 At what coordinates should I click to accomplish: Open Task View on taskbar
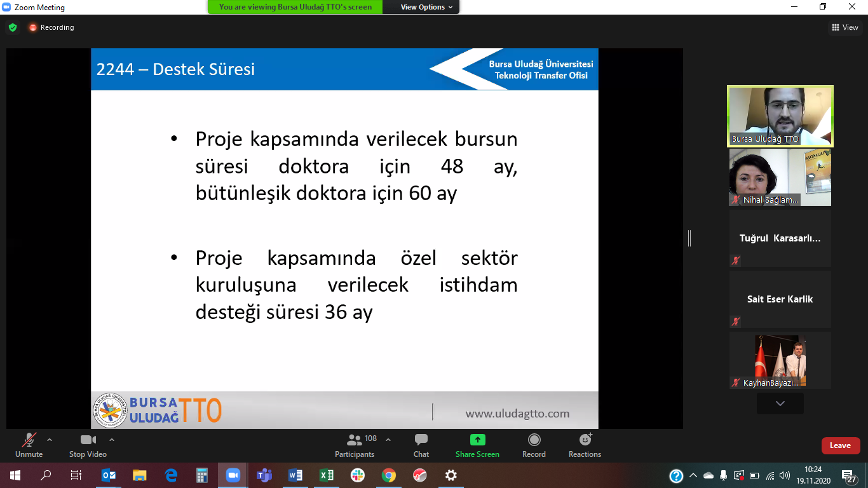coord(76,475)
